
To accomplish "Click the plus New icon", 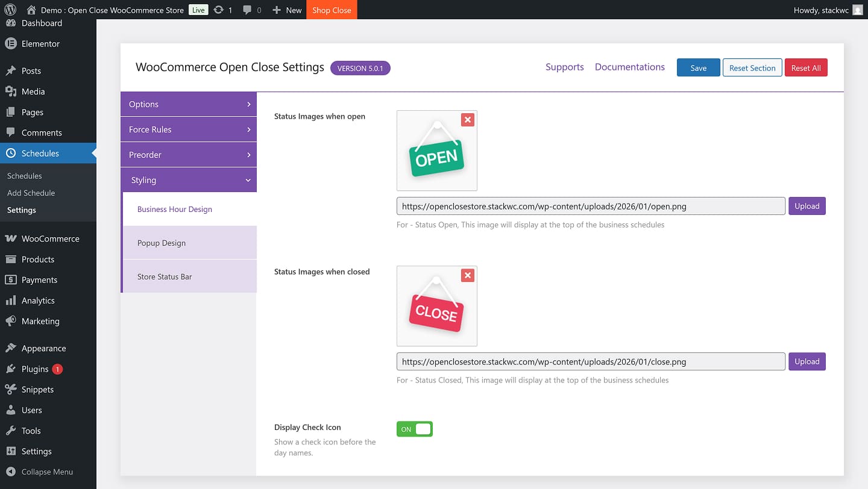I will (x=277, y=10).
